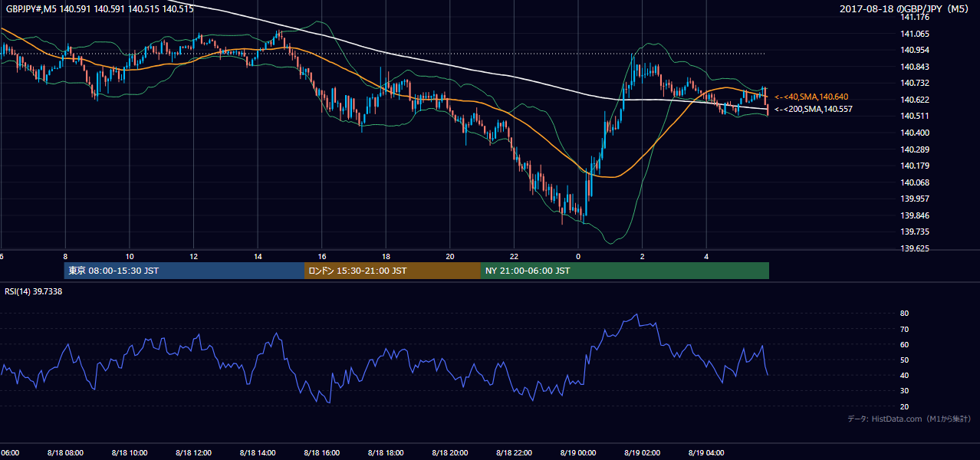Click the 8/18 08:00 bottom time label
This screenshot has width=980, height=460.
(x=65, y=453)
